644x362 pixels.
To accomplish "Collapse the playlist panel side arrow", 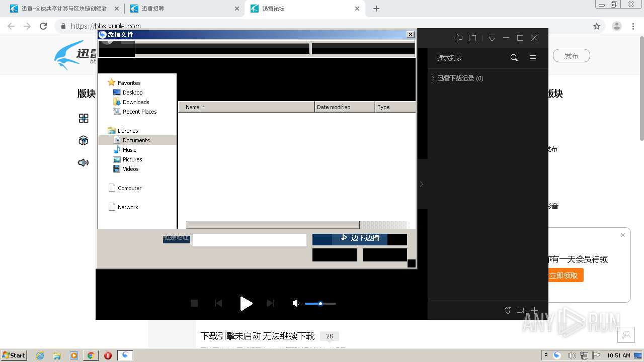I will (422, 184).
